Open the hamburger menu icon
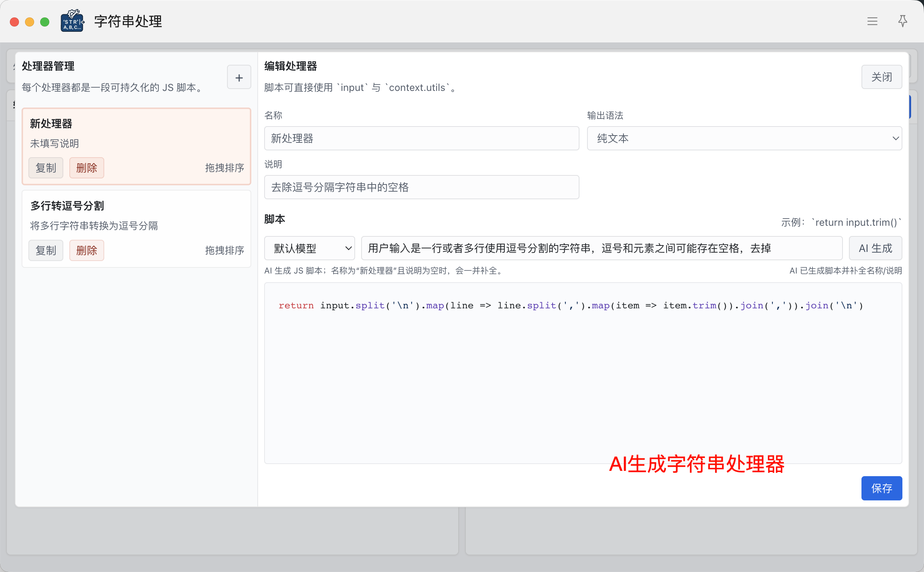 [x=872, y=21]
